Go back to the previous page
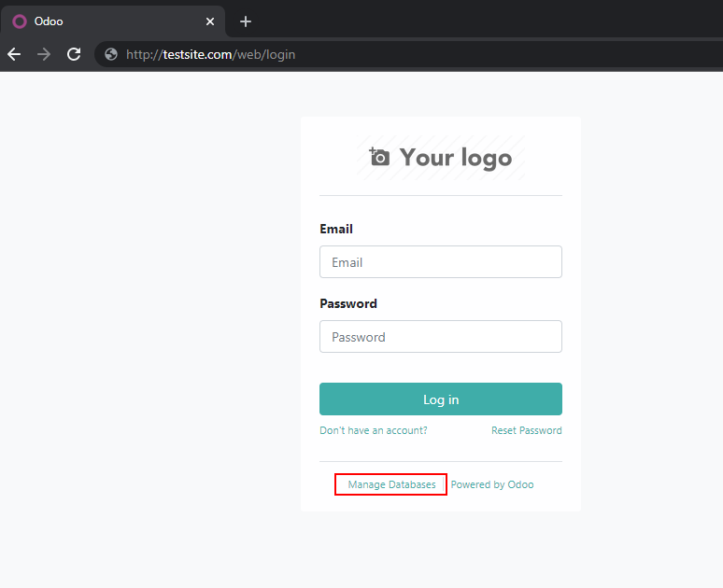The image size is (723, 588). tap(14, 54)
